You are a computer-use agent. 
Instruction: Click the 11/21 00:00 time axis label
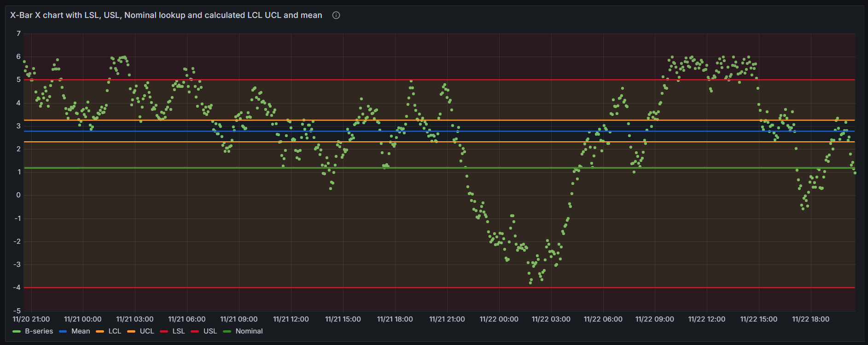coord(83,319)
